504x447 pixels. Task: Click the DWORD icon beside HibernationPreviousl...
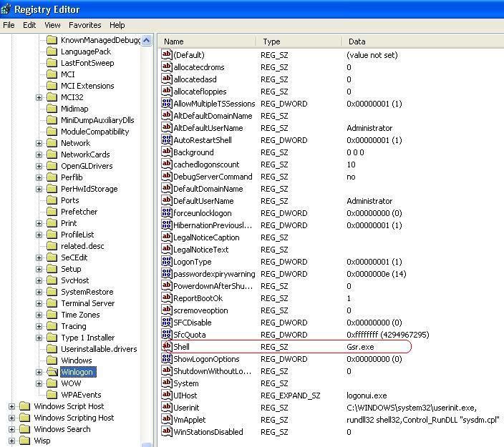pyautogui.click(x=167, y=225)
